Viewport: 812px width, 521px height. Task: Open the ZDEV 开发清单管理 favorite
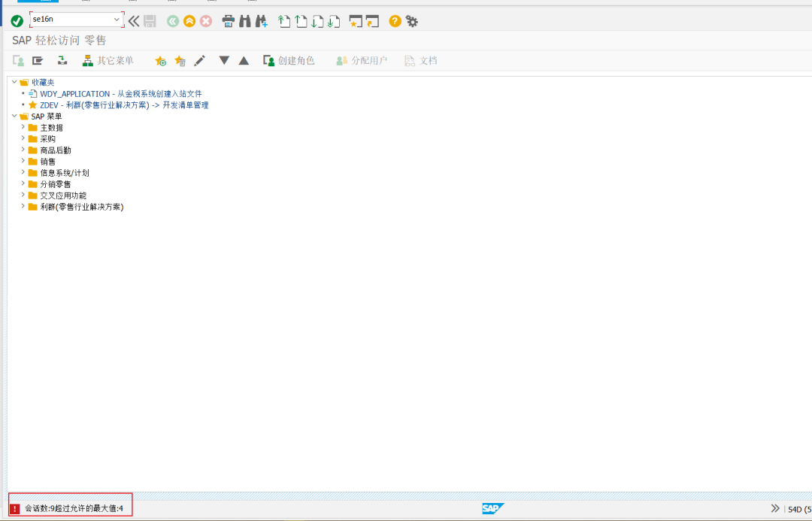124,105
